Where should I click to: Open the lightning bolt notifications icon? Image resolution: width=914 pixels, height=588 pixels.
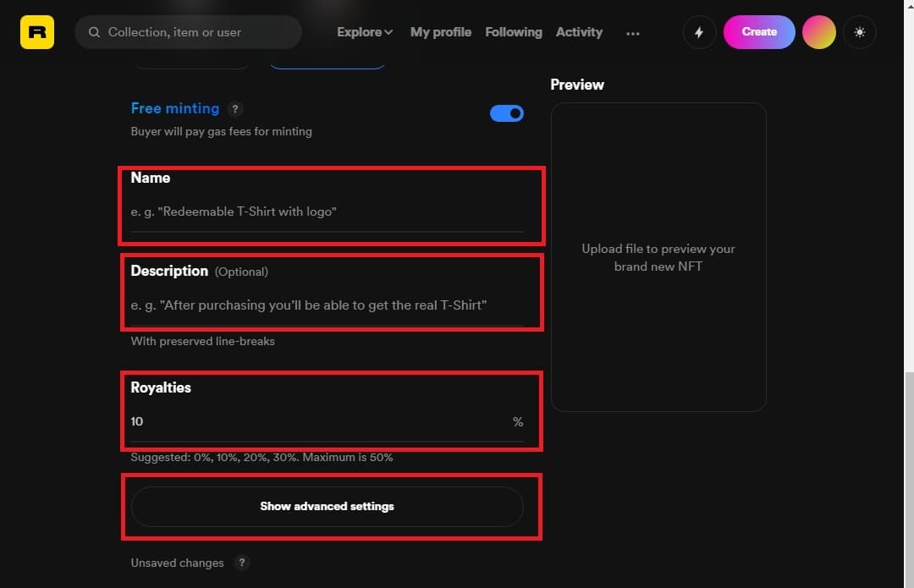699,32
